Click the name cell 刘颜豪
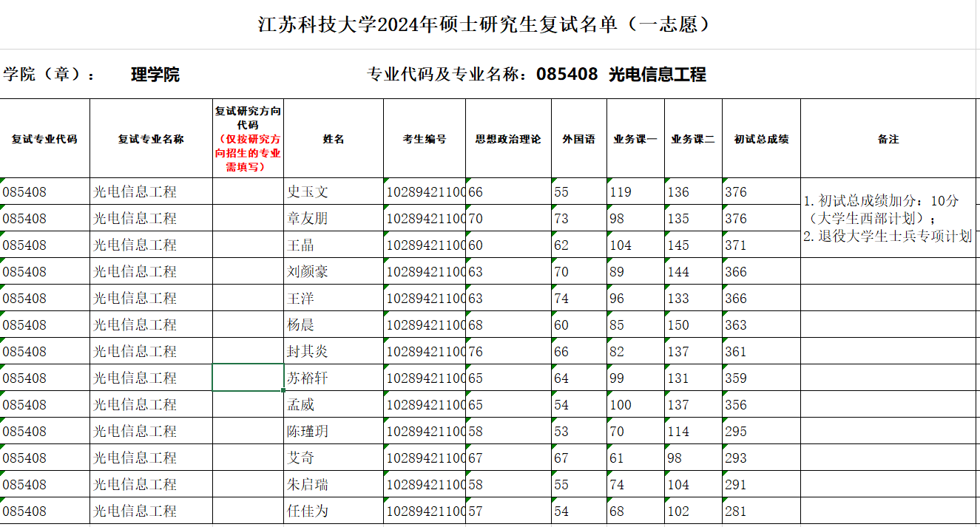The height and width of the screenshot is (527, 980). [x=334, y=272]
